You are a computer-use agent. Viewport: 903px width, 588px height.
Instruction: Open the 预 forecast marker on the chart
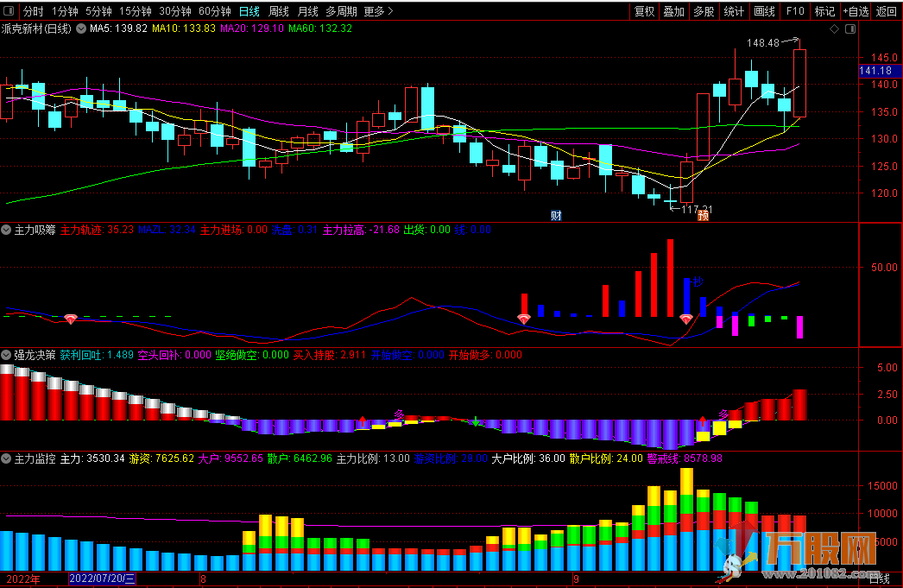[x=704, y=216]
